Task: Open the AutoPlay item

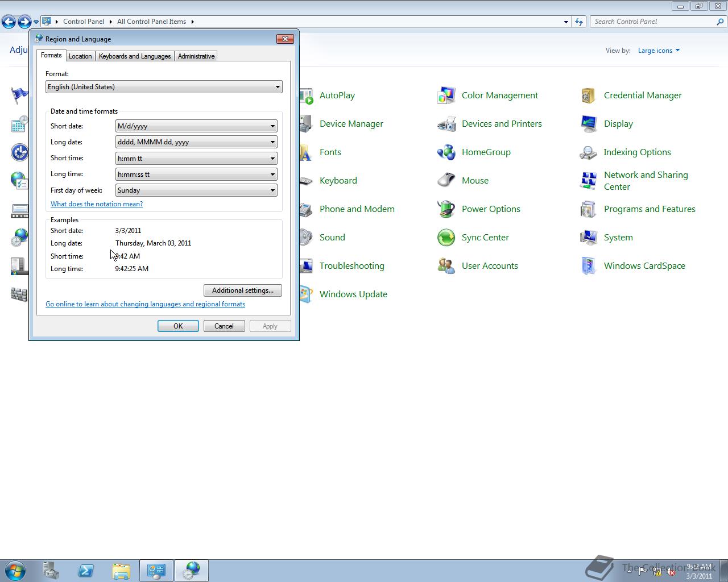Action: click(x=337, y=95)
